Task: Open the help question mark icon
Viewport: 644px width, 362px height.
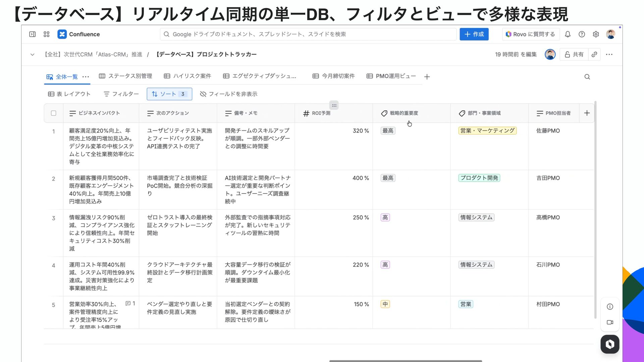Action: pos(582,34)
